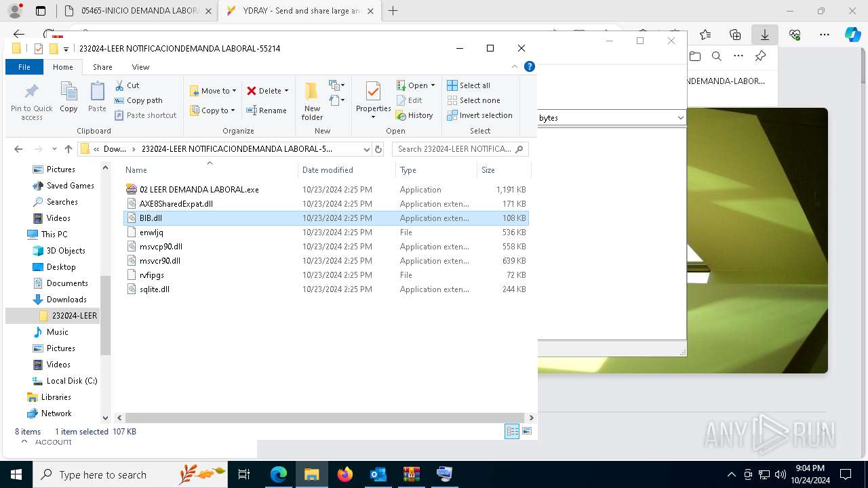Click the Edit ribbon command
This screenshot has width=868, height=488.
pos(410,100)
